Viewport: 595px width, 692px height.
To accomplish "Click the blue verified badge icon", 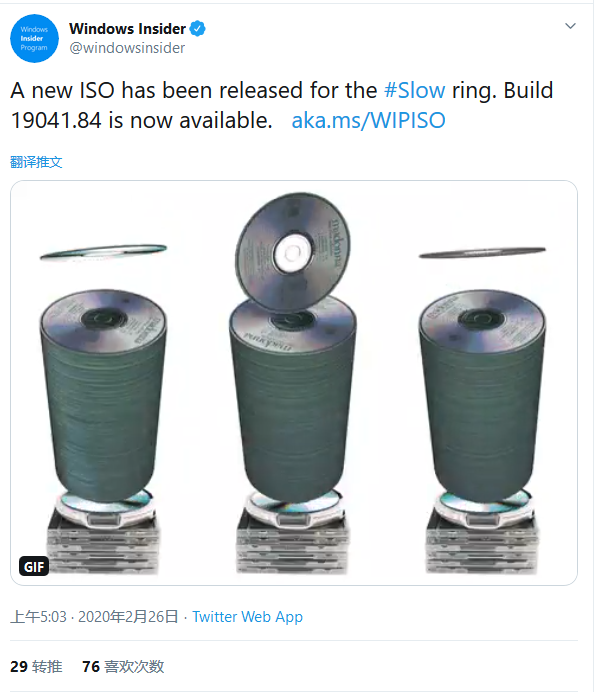I will [x=197, y=29].
